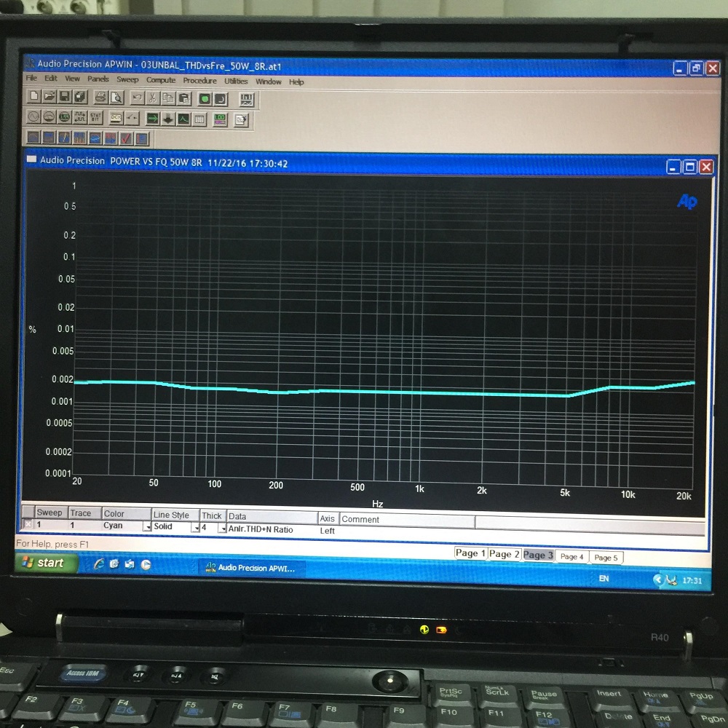Open the Procedure Editor icon
This screenshot has width=728, height=728.
click(x=241, y=120)
